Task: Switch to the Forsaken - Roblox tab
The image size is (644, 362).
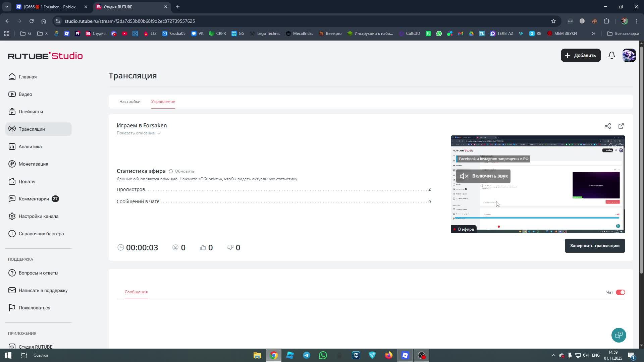Action: 52,7
